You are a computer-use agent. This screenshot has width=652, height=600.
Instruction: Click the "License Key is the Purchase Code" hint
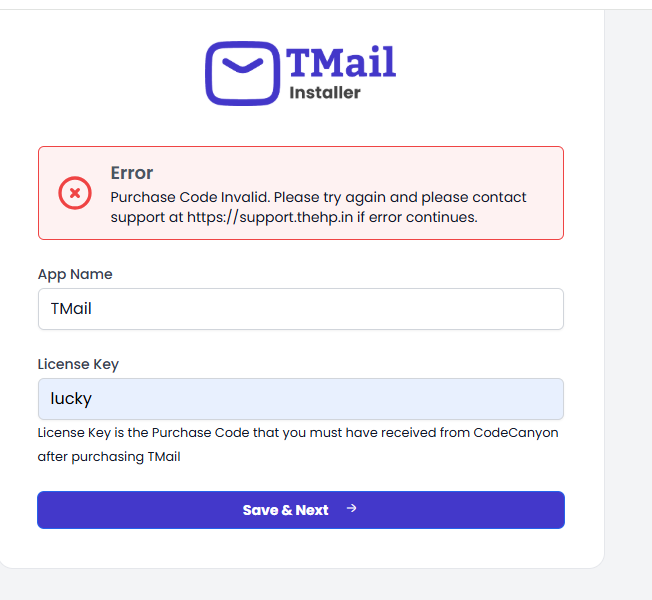(150, 433)
